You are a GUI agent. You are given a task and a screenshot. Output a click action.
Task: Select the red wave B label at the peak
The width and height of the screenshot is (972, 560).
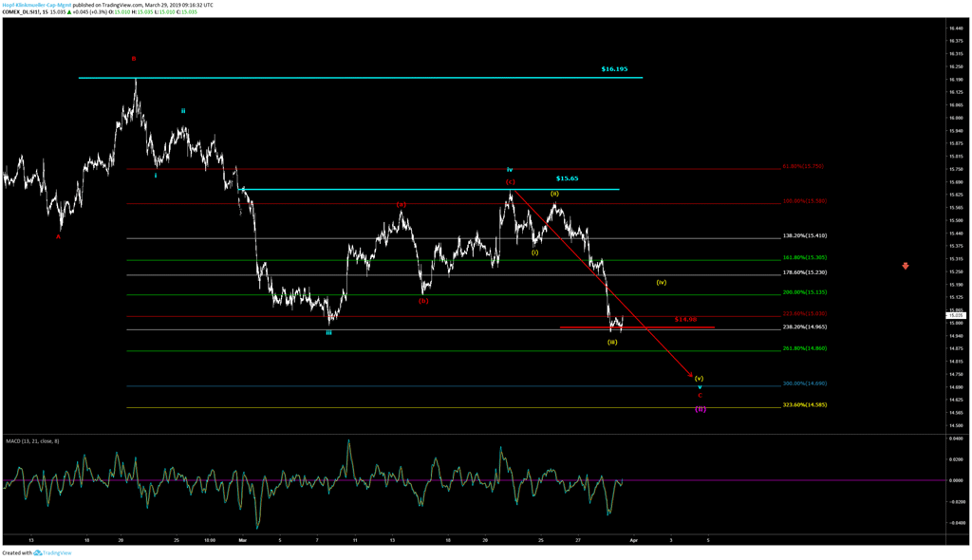(133, 59)
